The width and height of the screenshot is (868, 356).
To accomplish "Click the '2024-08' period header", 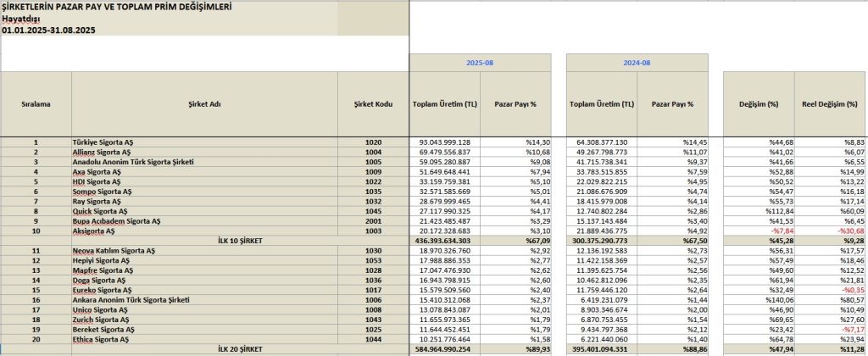I will coord(637,63).
